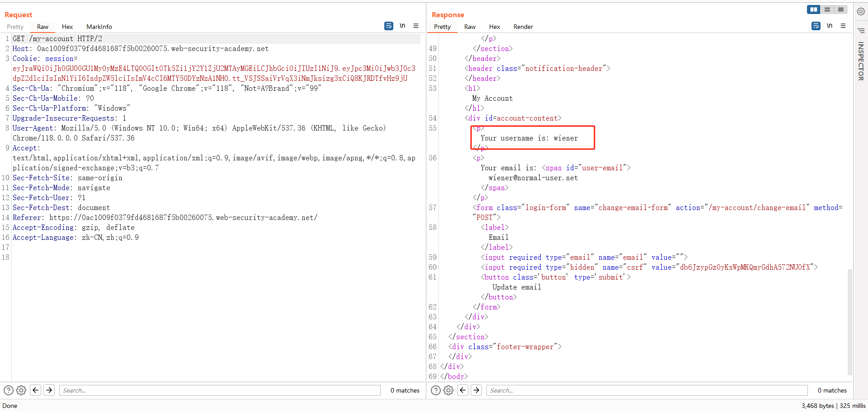Click the Accept-Language header line

(75, 238)
